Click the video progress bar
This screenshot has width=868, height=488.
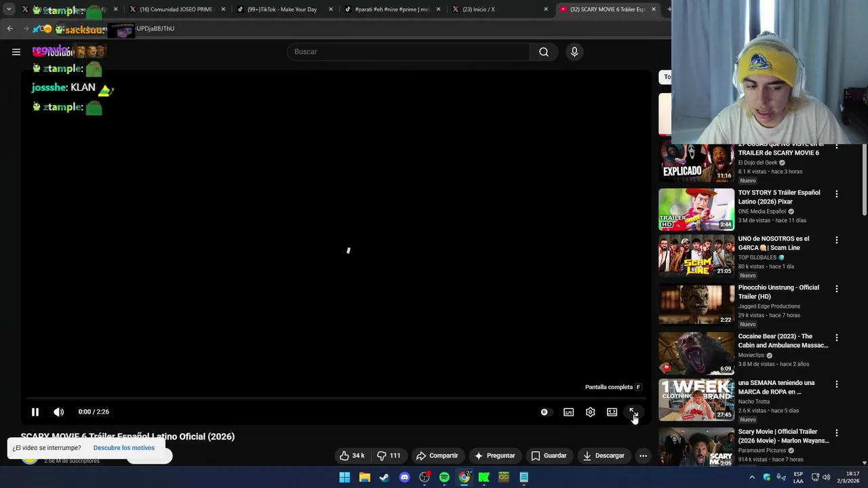click(336, 399)
